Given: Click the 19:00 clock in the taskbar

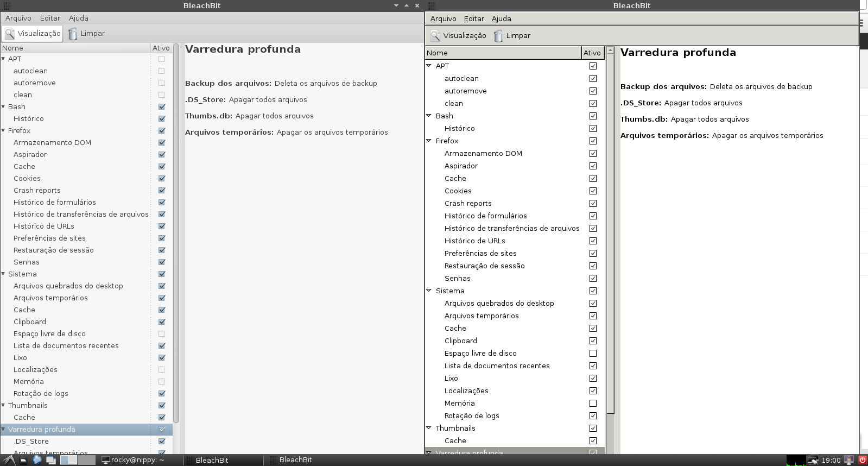Looking at the screenshot, I should tap(831, 460).
